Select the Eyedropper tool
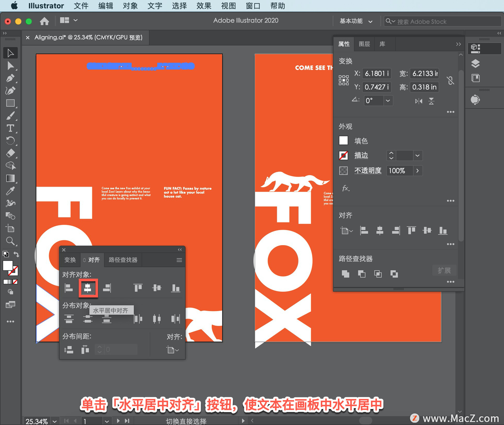The height and width of the screenshot is (425, 504). tap(10, 191)
